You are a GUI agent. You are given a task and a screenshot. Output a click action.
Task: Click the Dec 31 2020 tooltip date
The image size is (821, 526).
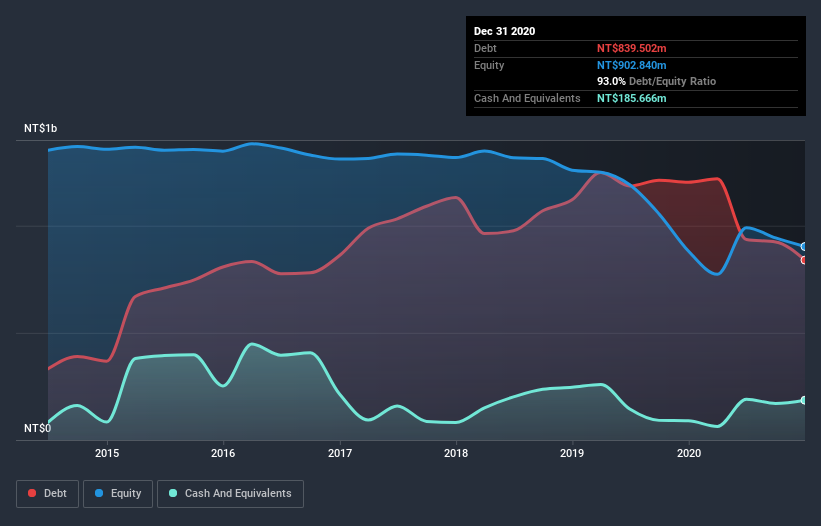[x=504, y=31]
